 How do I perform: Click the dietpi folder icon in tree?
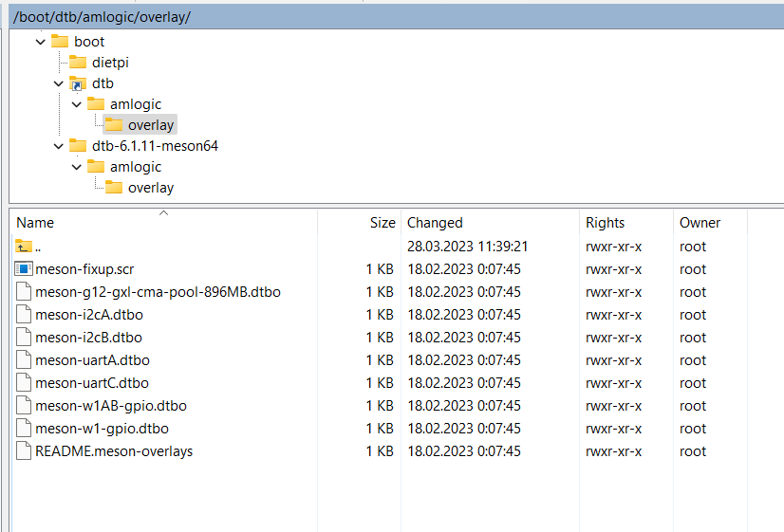point(78,63)
